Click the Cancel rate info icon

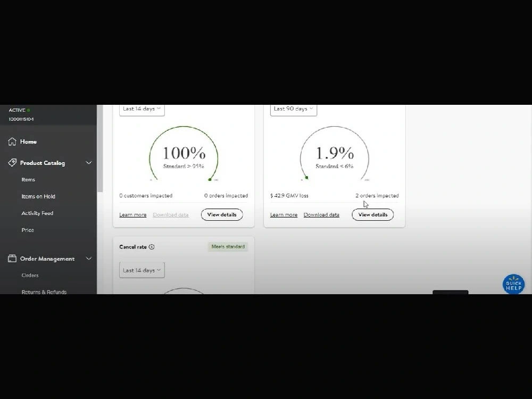(152, 247)
